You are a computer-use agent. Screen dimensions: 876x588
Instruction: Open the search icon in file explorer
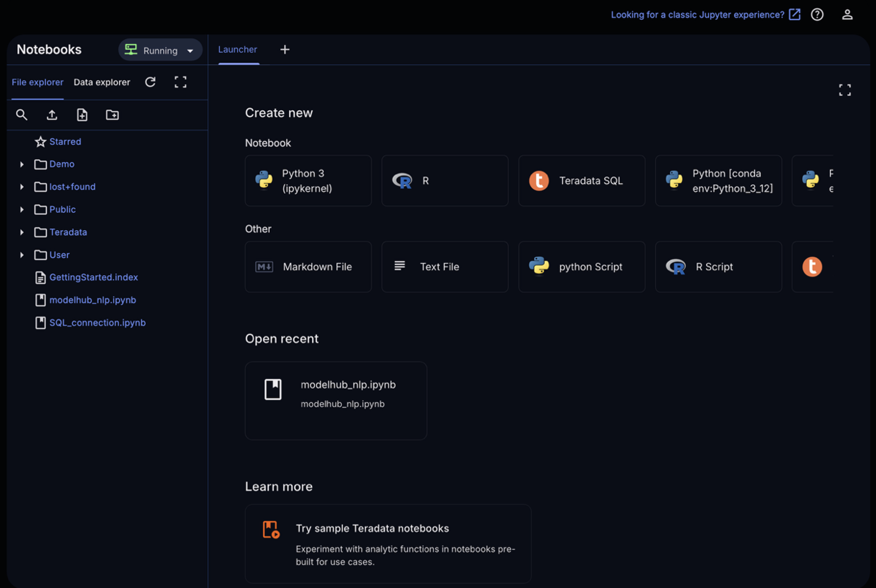point(21,115)
